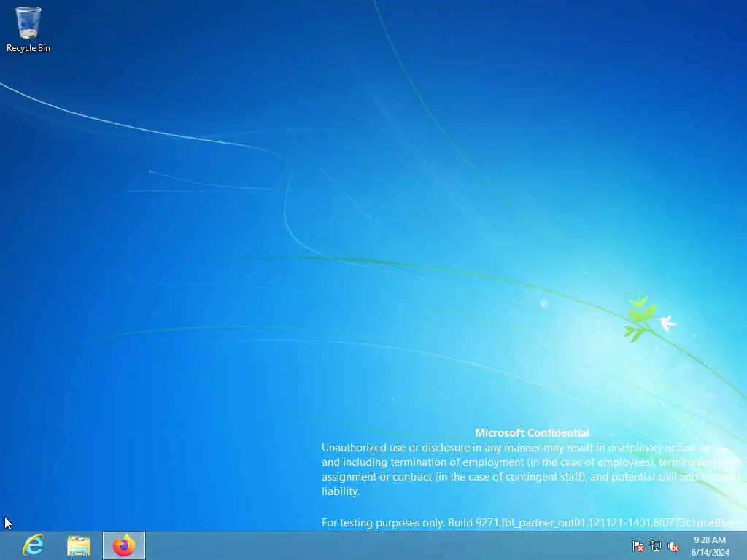Switch to Firefox on the taskbar
Viewport: 747px width, 560px height.
pyautogui.click(x=124, y=545)
